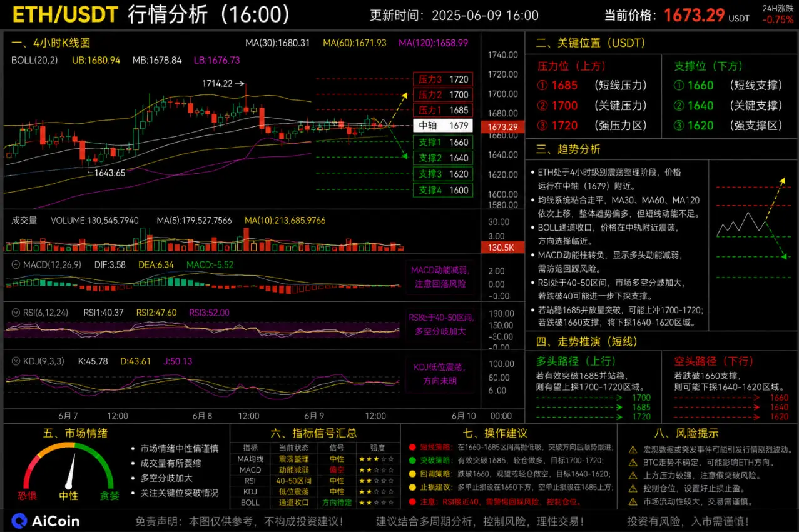This screenshot has height=532, width=799.
Task: Click the 多头路径（上行）heading
Action: tap(576, 361)
